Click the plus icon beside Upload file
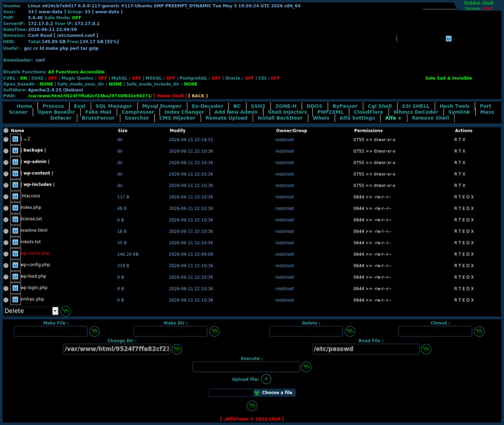This screenshot has width=504, height=425. click(x=266, y=379)
